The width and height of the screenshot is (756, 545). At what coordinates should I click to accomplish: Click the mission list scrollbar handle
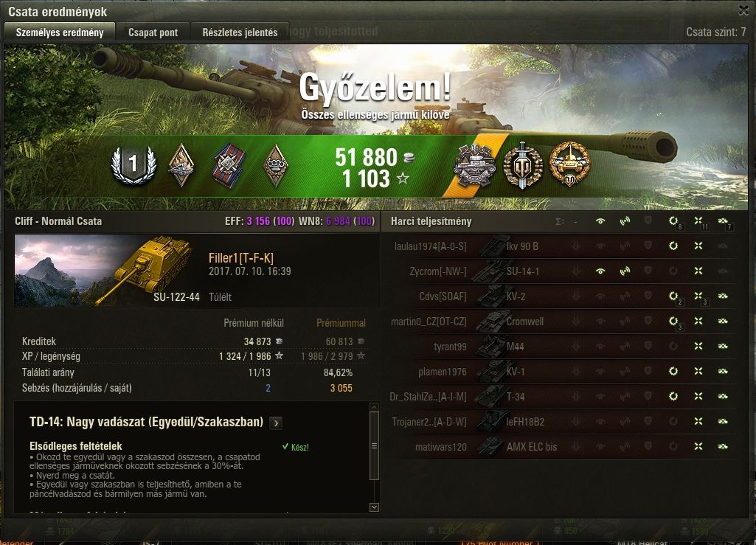[x=374, y=446]
